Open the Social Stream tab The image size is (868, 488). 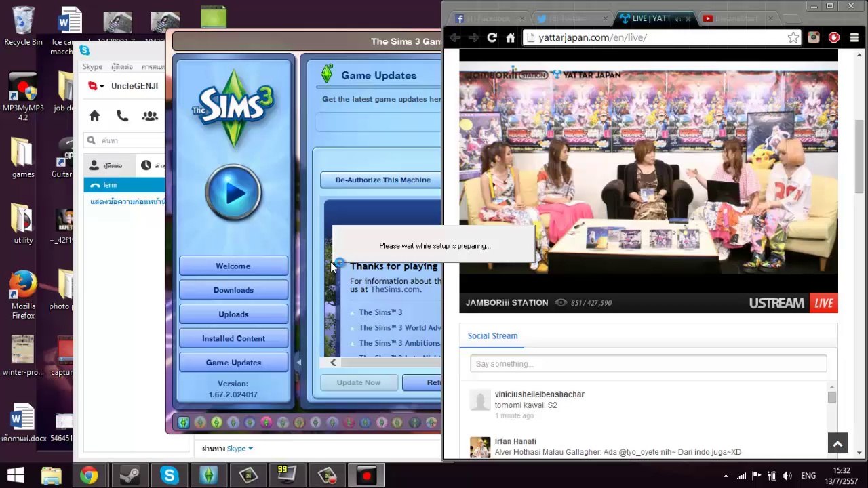tap(492, 335)
